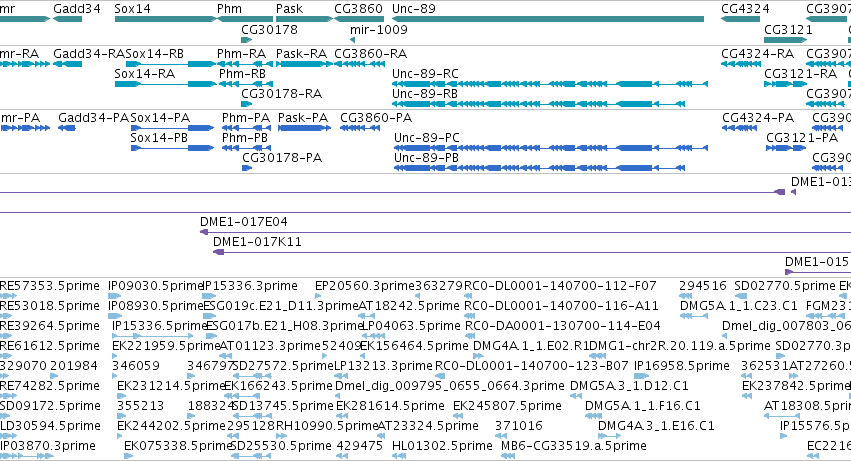Screen dimensions: 851x461
Task: Select the HL01302.5prime EST label
Action: [442, 446]
